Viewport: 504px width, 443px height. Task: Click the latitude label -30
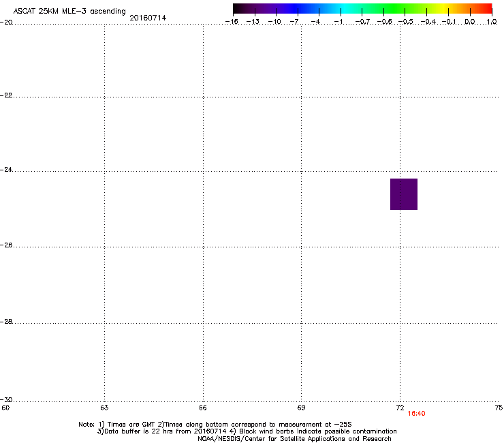pos(6,399)
